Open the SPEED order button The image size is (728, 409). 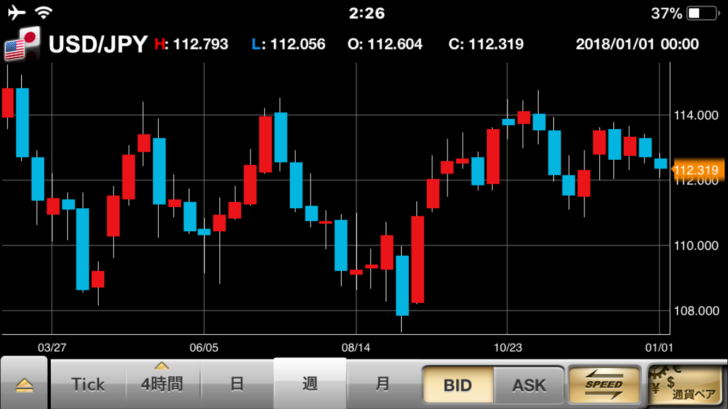point(602,384)
